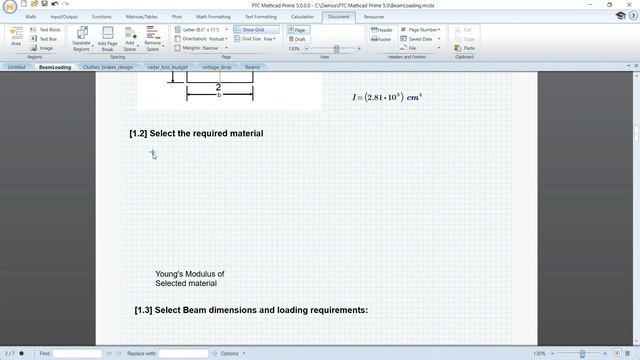Click the Find input field
Viewport: 640px width, 360px height.
click(x=77, y=353)
